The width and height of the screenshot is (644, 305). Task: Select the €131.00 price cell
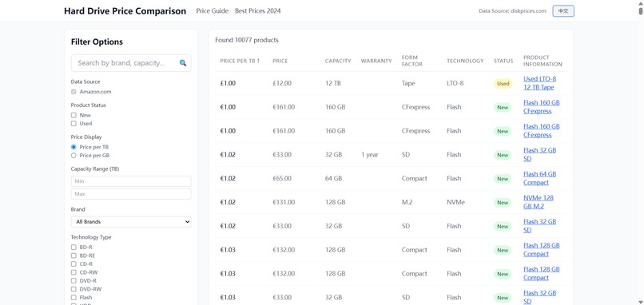[x=284, y=202]
